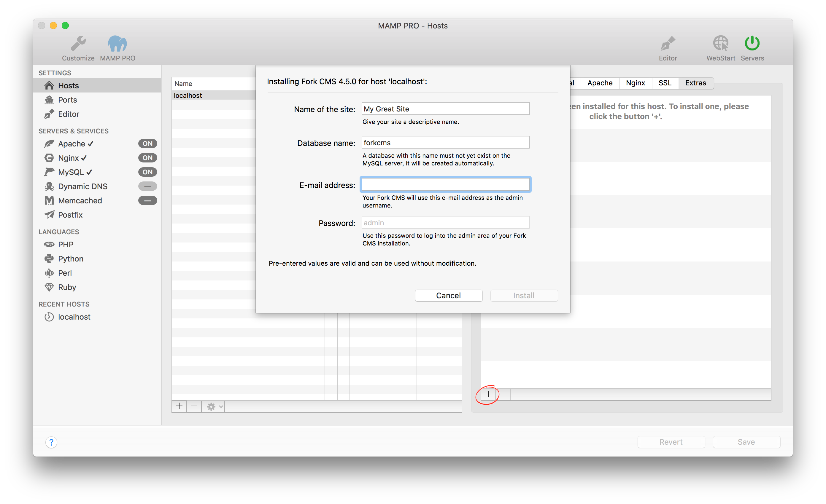Click the add extra plus button

[488, 394]
